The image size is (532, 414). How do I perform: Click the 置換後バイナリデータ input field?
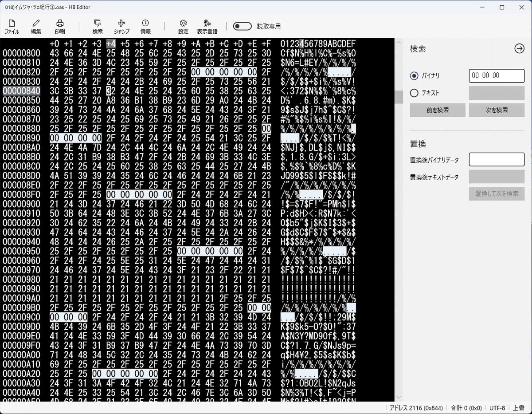[x=497, y=160]
